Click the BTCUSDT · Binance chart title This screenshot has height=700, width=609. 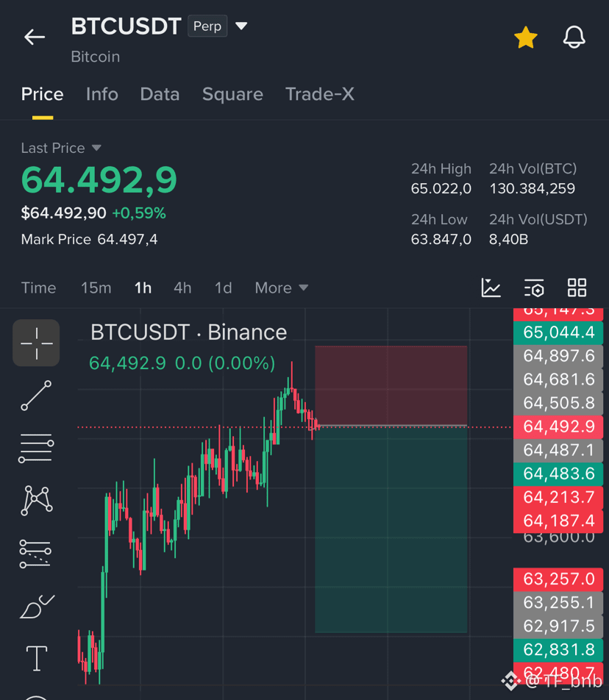pyautogui.click(x=188, y=332)
